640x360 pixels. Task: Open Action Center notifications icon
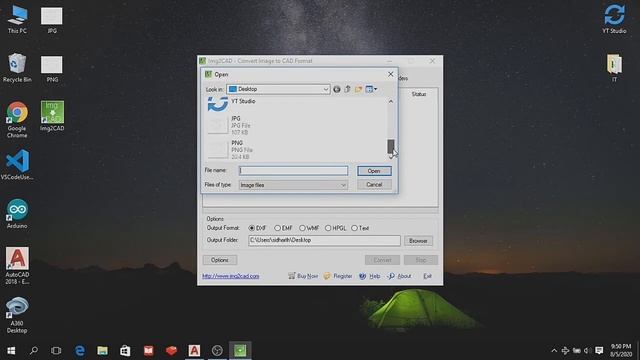pos(599,351)
